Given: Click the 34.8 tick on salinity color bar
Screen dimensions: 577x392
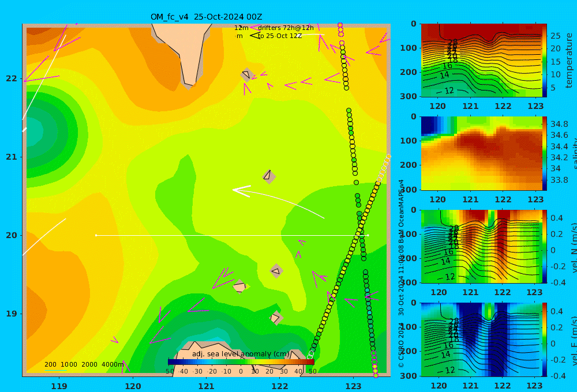Looking at the screenshot, I should [x=559, y=124].
